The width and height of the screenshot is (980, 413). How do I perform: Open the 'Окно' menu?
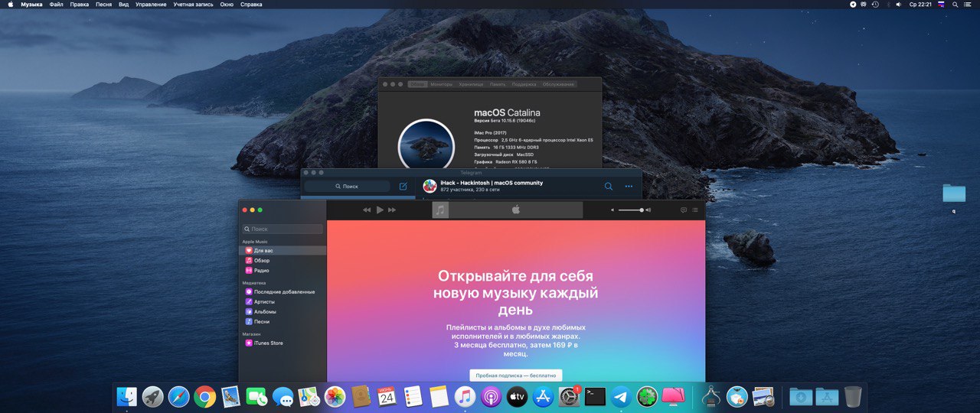pyautogui.click(x=227, y=5)
